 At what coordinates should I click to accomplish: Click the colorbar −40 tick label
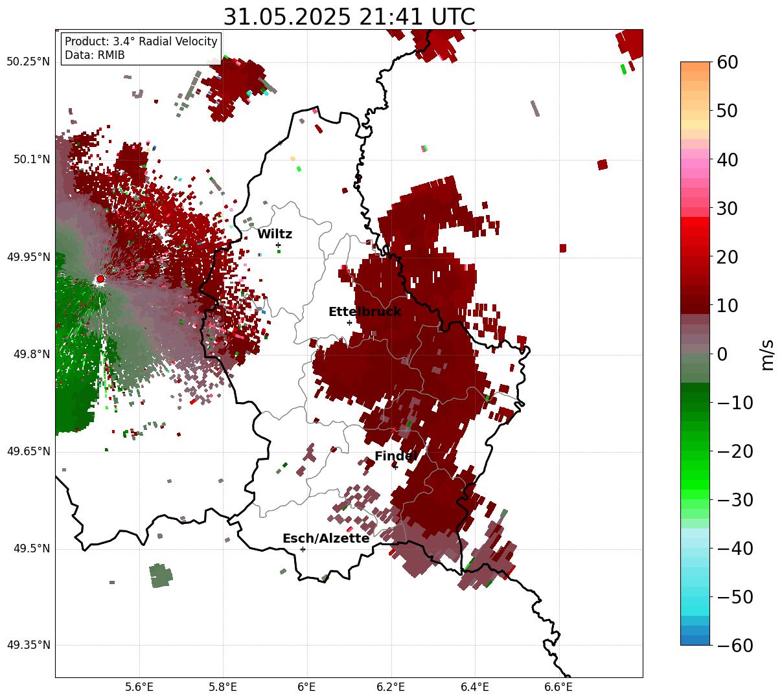(x=735, y=548)
